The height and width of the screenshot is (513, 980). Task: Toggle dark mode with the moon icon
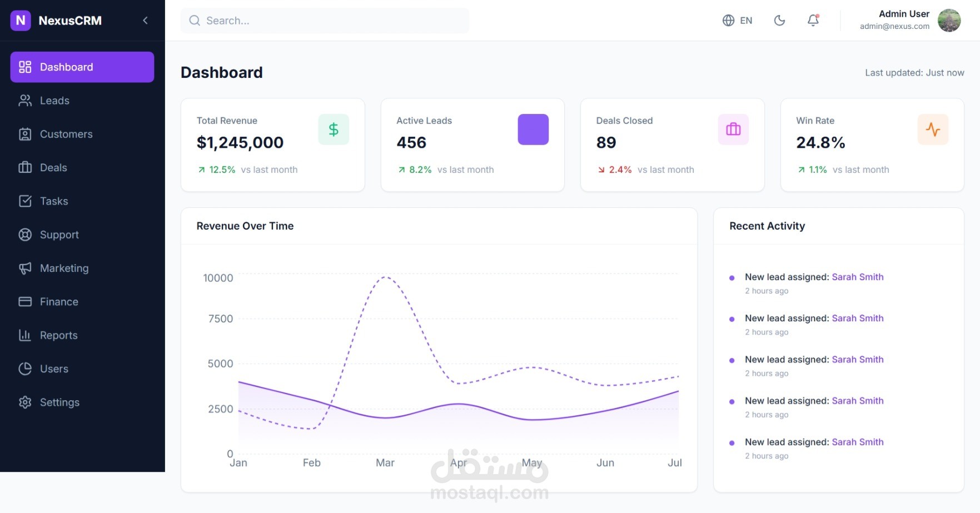pos(779,21)
